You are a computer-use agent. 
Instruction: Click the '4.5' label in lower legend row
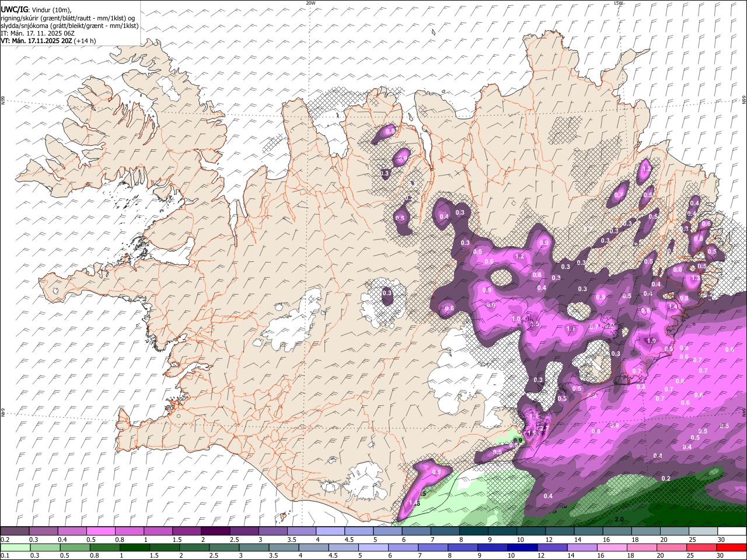[333, 555]
